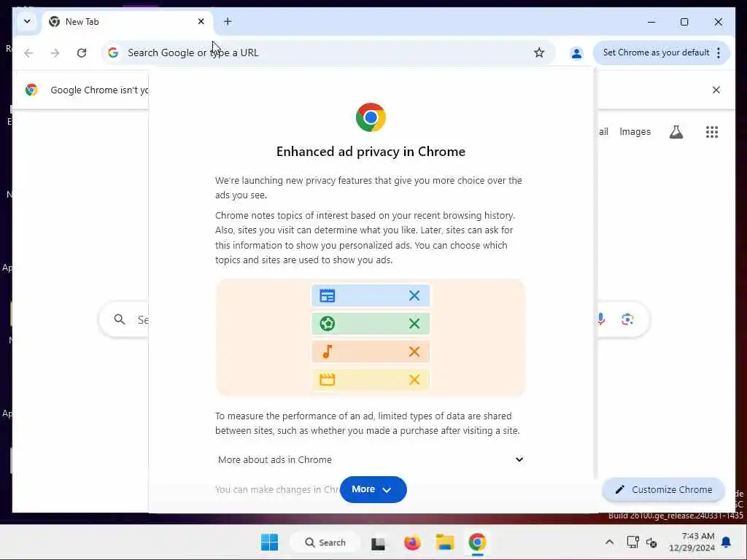
Task: Open Task View from the taskbar
Action: (379, 542)
